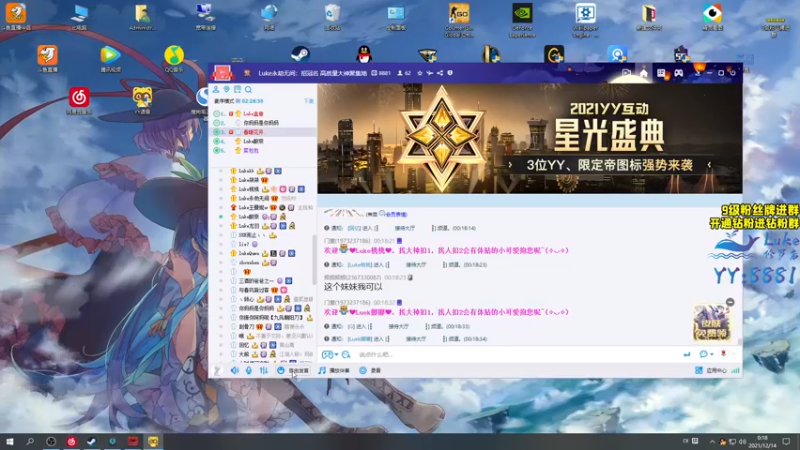Image resolution: width=800 pixels, height=450 pixels.
Task: Mute the speaker in YY bottom toolbar
Action: (234, 370)
